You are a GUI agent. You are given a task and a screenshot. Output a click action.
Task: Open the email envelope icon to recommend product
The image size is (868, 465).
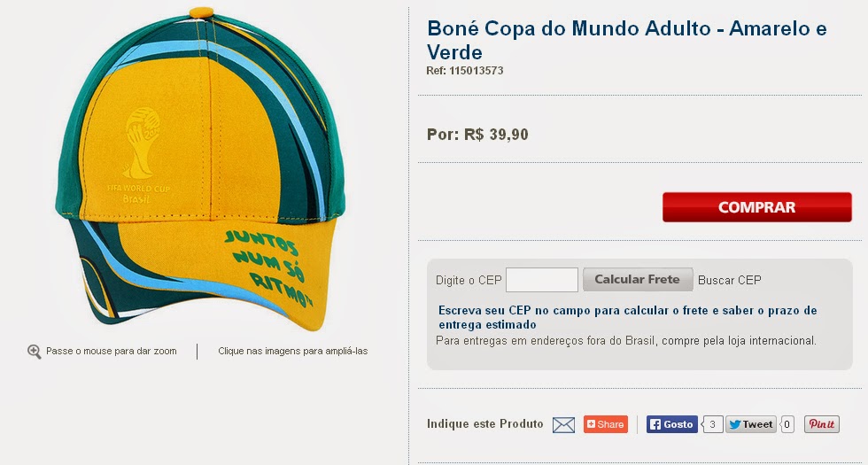click(x=563, y=424)
